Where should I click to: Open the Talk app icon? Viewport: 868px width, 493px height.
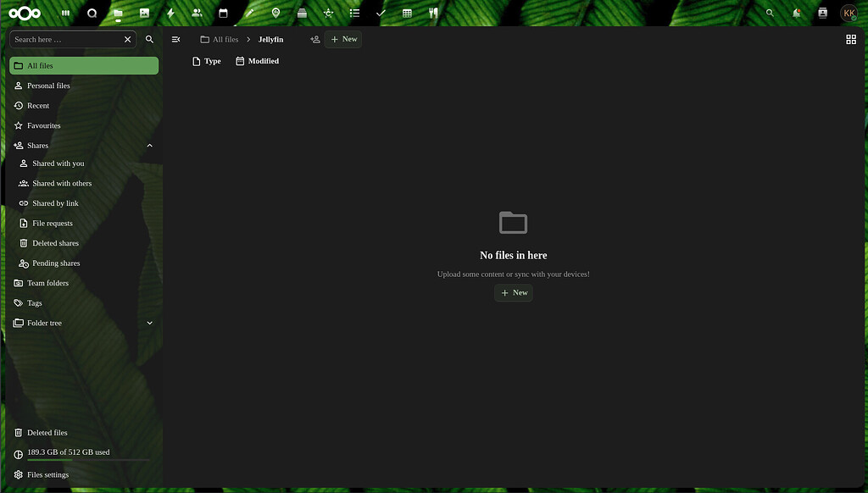point(92,14)
